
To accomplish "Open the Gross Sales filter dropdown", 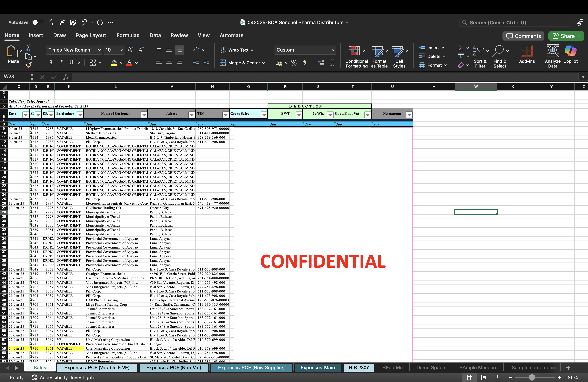I will tap(264, 115).
